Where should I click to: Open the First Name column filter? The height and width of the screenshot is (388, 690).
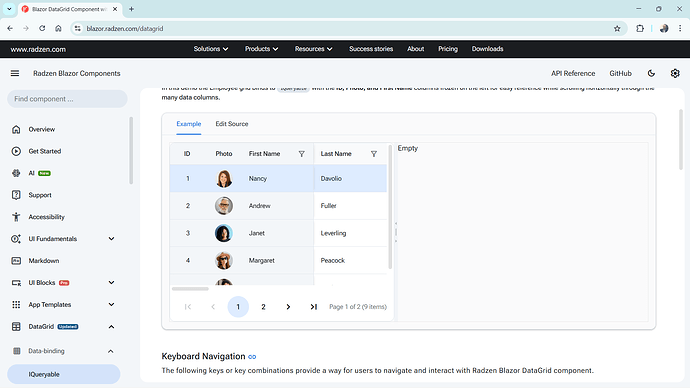click(x=301, y=154)
